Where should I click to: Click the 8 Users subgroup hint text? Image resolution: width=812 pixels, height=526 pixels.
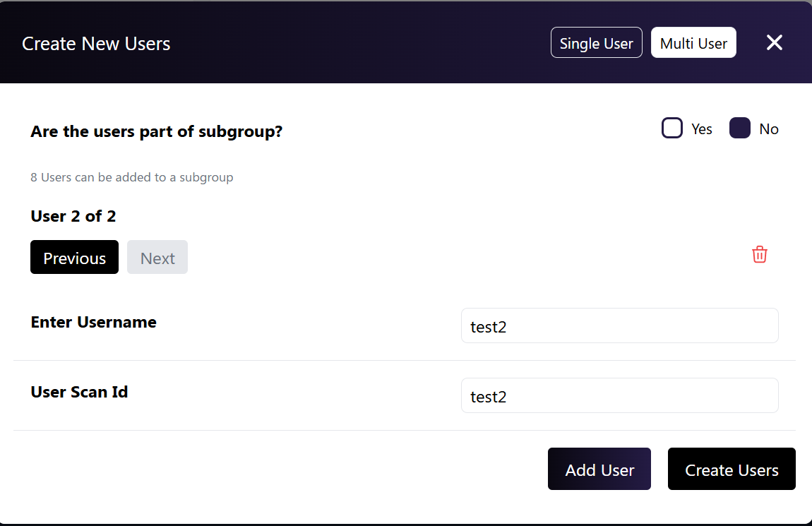click(x=131, y=177)
